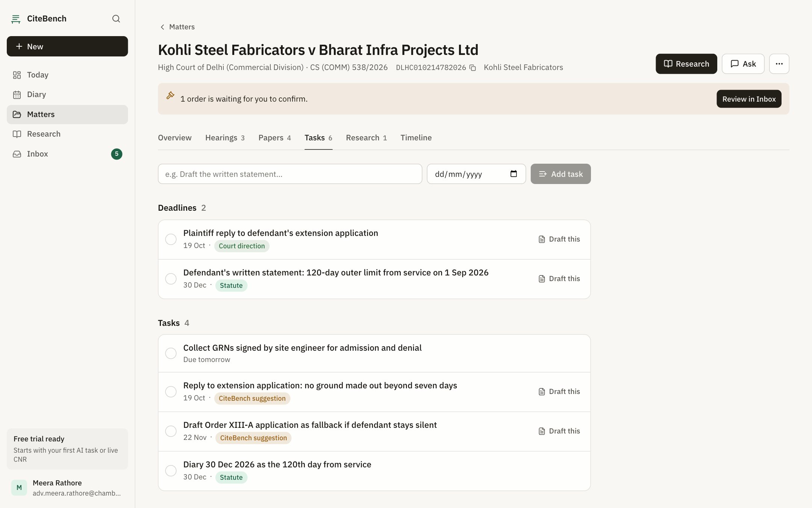This screenshot has width=812, height=508.
Task: Click the search magnifier icon in sidebar
Action: click(116, 18)
